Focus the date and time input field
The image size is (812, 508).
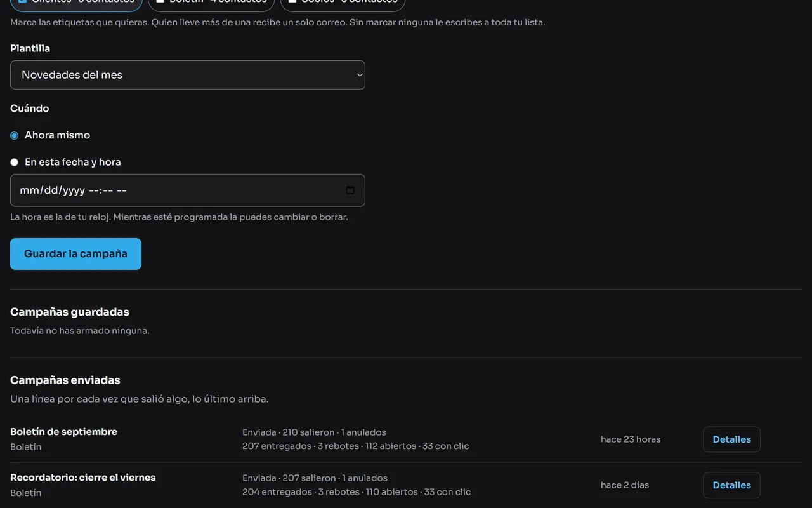coord(188,190)
